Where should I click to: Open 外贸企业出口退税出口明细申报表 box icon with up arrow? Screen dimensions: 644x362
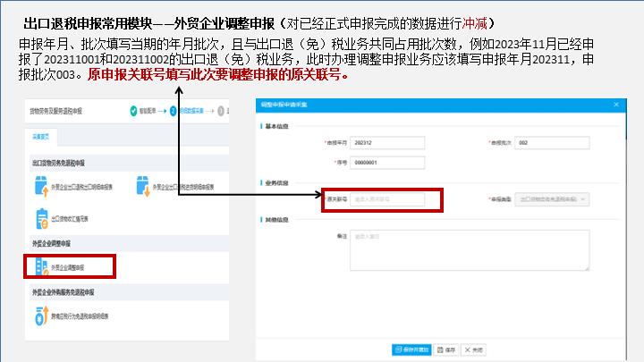41,187
